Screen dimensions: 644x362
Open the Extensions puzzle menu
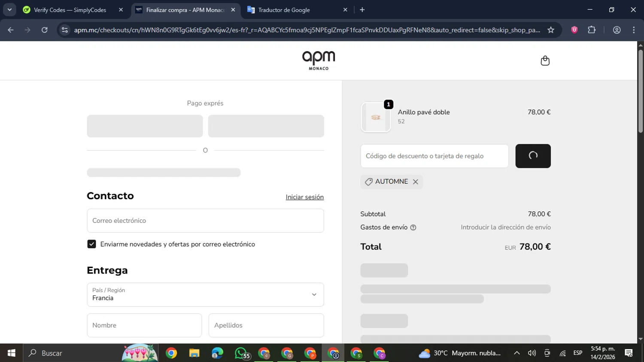[x=592, y=30]
